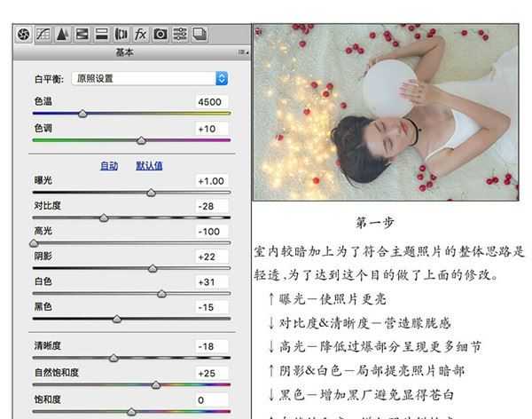This screenshot has height=419, width=532.
Task: Switch to the Presets panel icon
Action: [x=180, y=34]
